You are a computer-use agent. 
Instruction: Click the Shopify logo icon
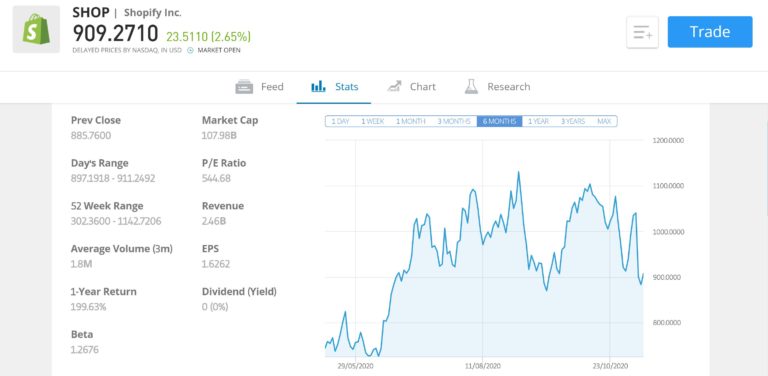[x=36, y=29]
